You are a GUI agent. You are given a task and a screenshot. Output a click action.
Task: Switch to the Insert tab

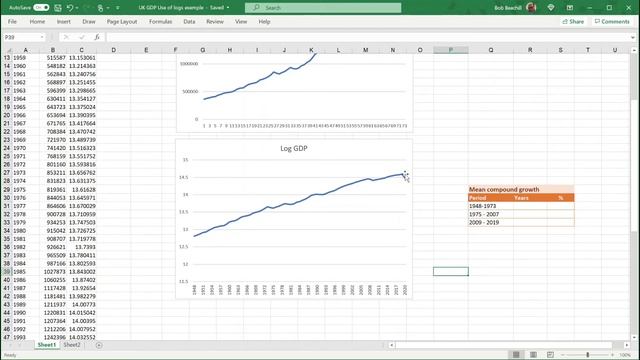pyautogui.click(x=63, y=22)
